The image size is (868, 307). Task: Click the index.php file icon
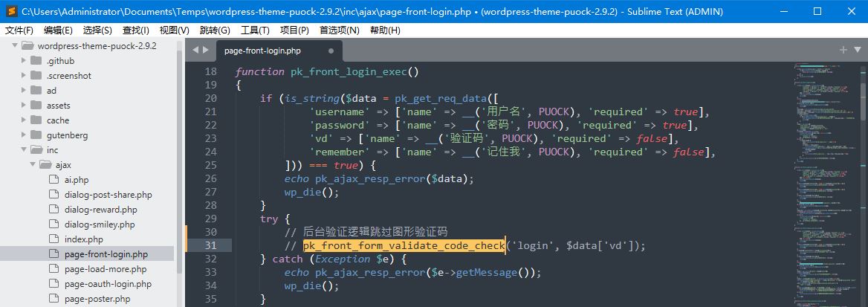(54, 239)
